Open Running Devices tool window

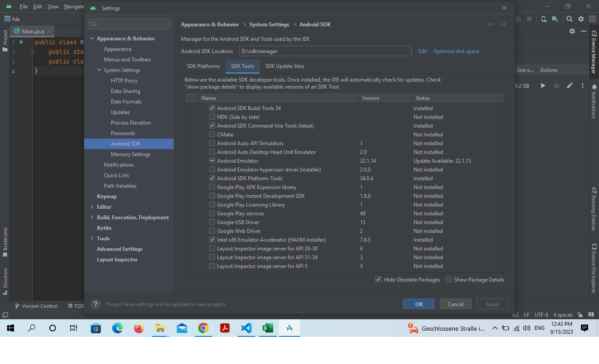594,209
